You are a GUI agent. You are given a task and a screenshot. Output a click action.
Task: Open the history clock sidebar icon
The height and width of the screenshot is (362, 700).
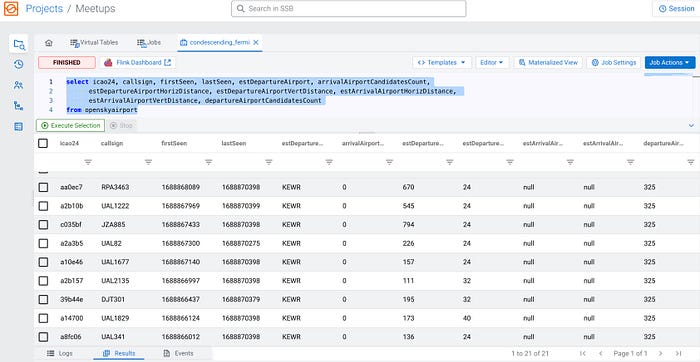click(x=18, y=64)
